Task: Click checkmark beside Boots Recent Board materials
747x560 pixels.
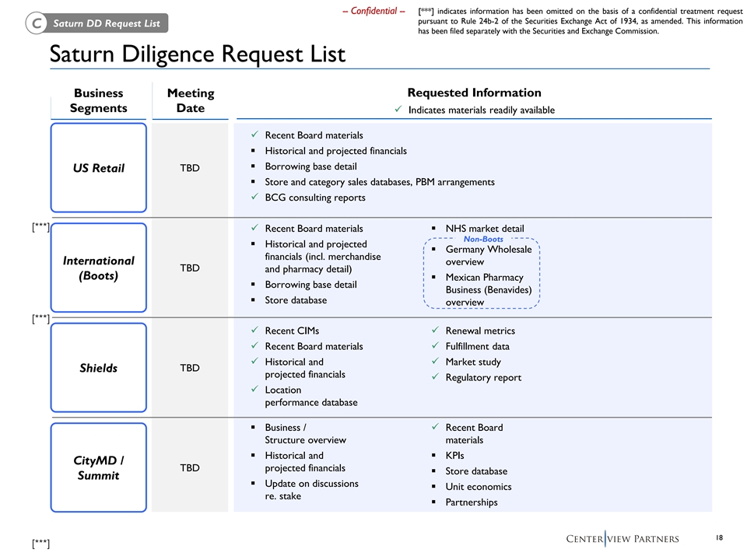Action: click(255, 228)
